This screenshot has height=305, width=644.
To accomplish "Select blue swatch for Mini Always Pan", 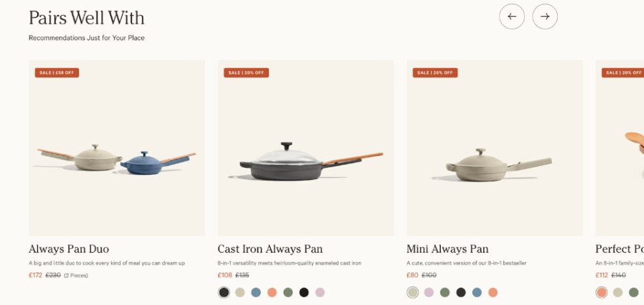I will pyautogui.click(x=477, y=293).
